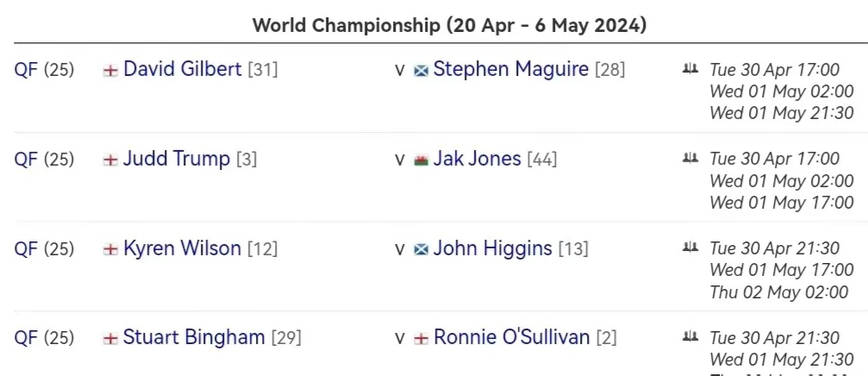
Task: Click the Scotland flag next to John Higgins
Action: (x=422, y=250)
